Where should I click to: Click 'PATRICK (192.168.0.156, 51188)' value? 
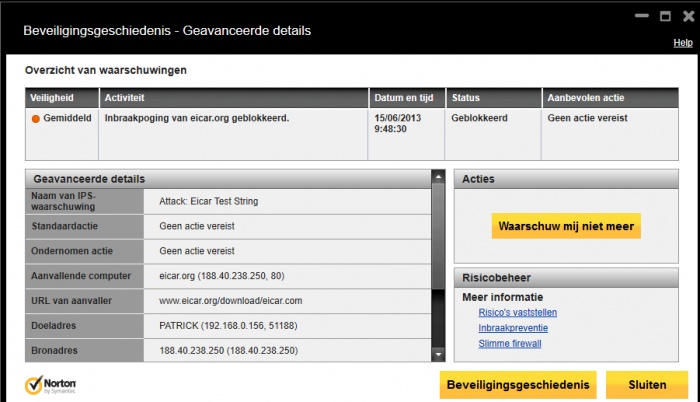click(228, 326)
